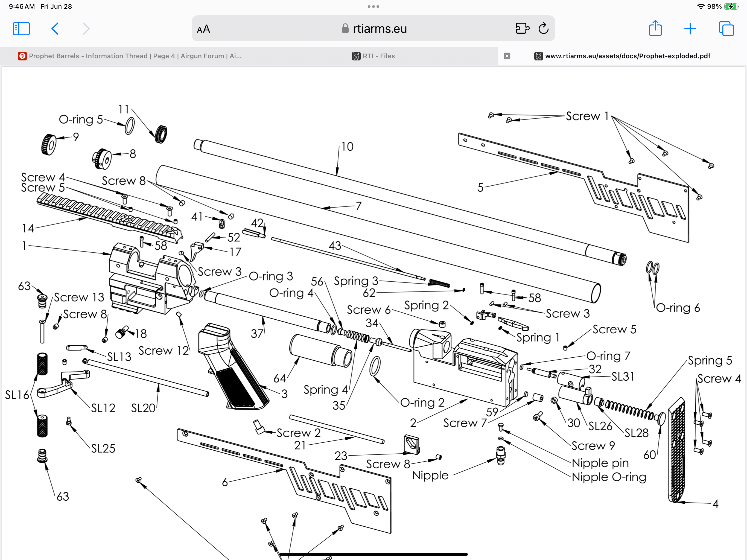Click the 'SL31' label
Screen dimensions: 747x560
point(623,377)
